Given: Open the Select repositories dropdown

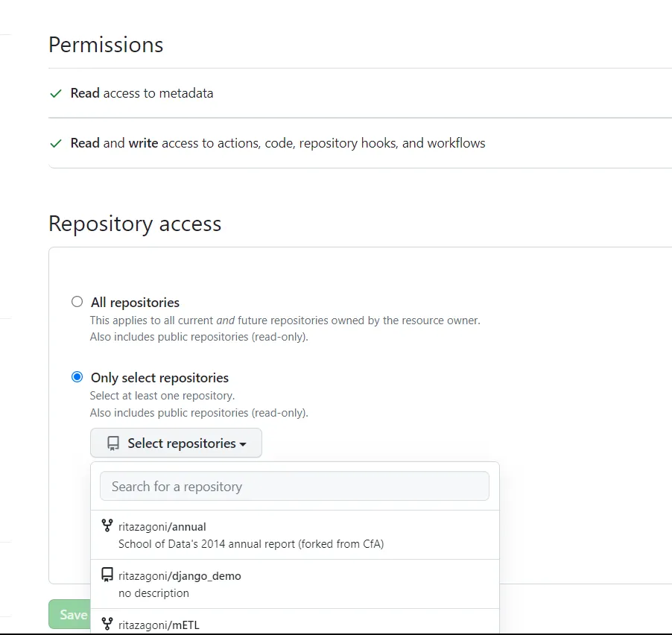Looking at the screenshot, I should point(176,443).
